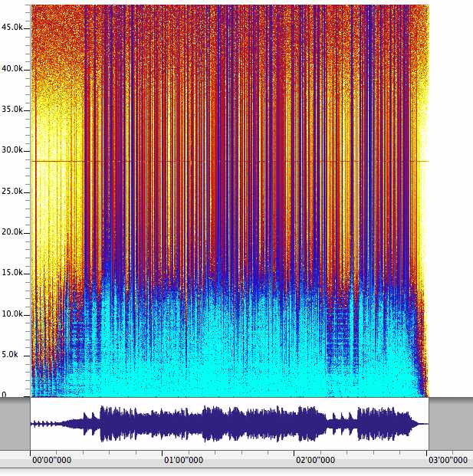The width and height of the screenshot is (473, 476).
Task: Click the 20.0k frequency axis label
Action: (x=12, y=231)
